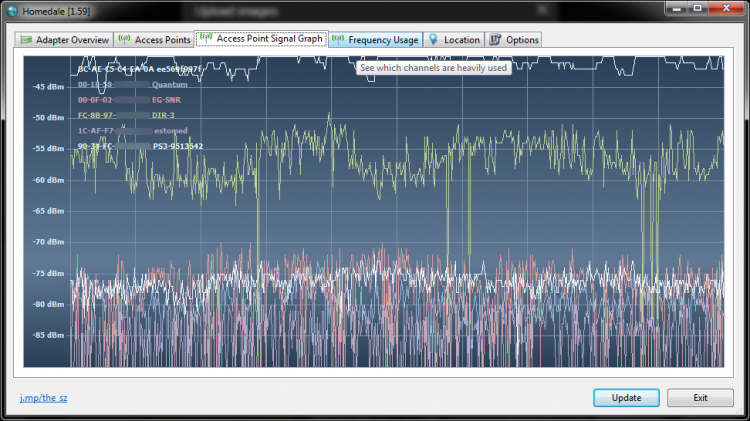
Task: Open the j.mp/the_sz link
Action: [x=43, y=398]
